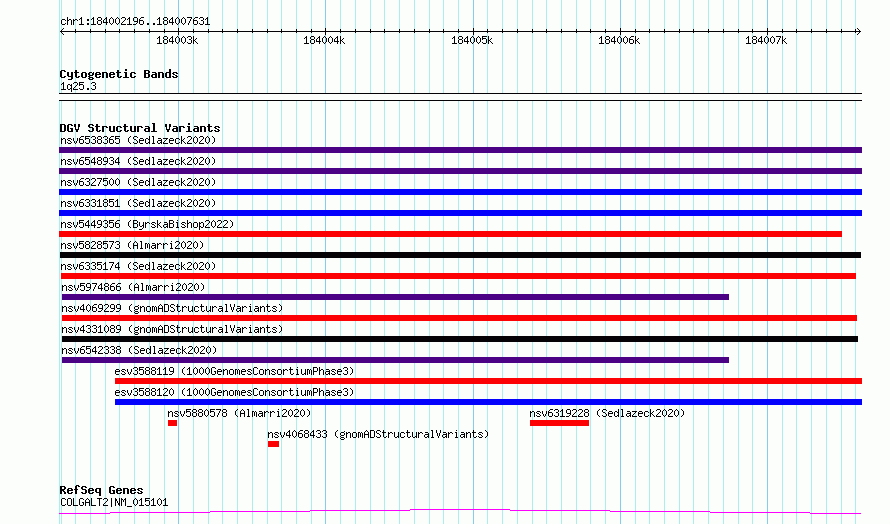The height and width of the screenshot is (524, 890).
Task: Click the purple bar for nsv6548934
Action: tap(460, 171)
